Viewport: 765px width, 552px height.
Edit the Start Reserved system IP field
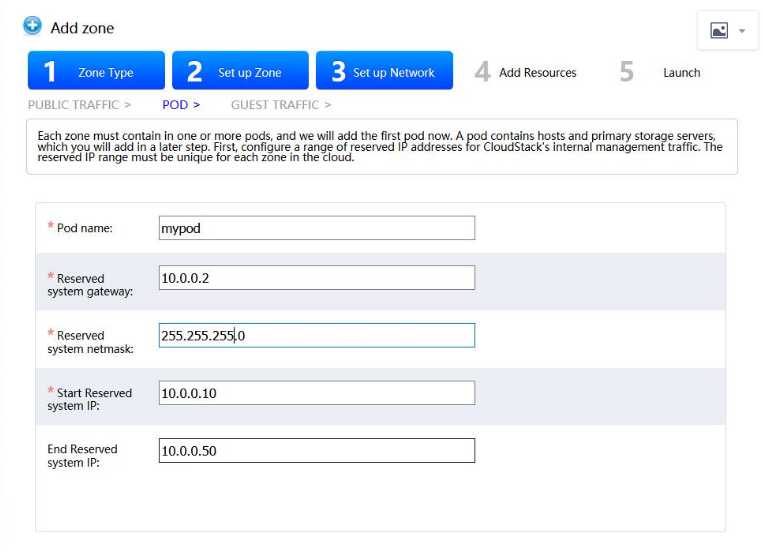click(x=317, y=393)
